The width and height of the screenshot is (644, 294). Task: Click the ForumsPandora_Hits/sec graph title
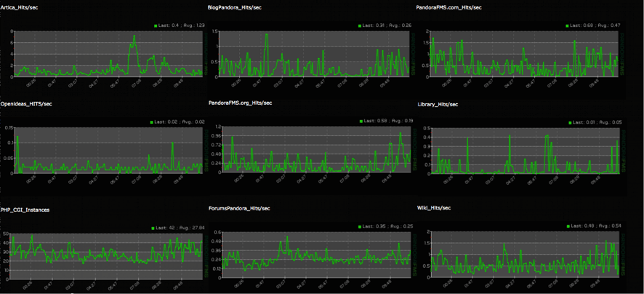click(x=239, y=208)
